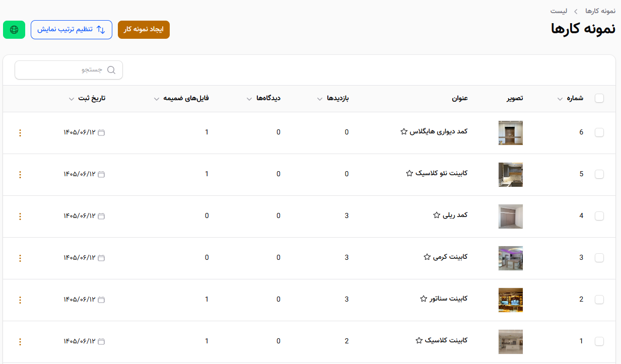Click the کابینت کلاسیک title text
This screenshot has width=621, height=364.
[446, 340]
